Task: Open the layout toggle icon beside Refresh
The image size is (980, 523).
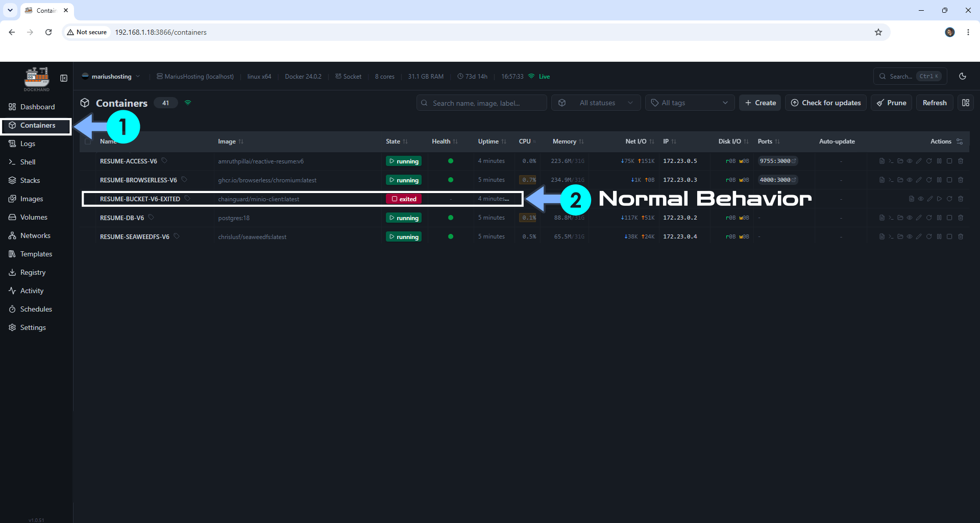Action: (x=966, y=103)
